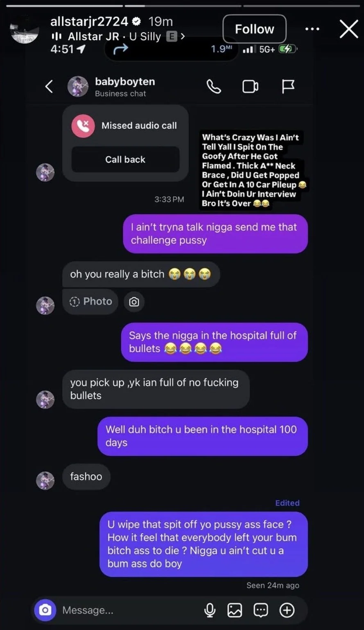Go back using the chat back chevron

coord(49,86)
